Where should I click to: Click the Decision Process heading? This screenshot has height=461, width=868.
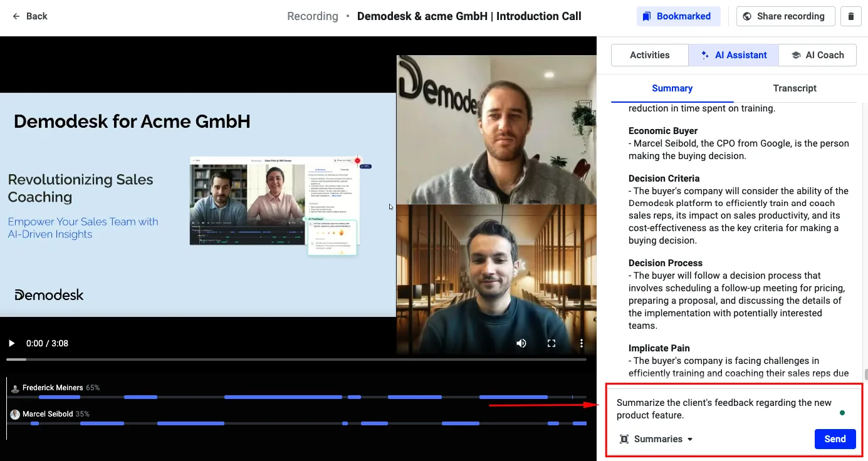pos(666,263)
